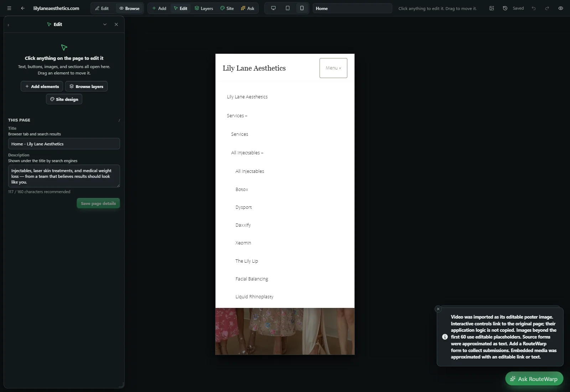
Task: Click the green cursor icon in the Edit panel
Action: pyautogui.click(x=64, y=47)
